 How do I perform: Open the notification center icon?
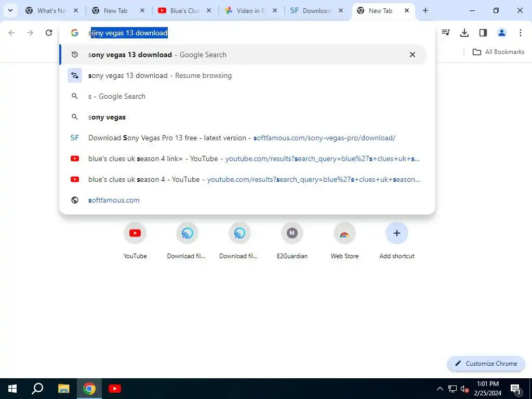pyautogui.click(x=516, y=389)
